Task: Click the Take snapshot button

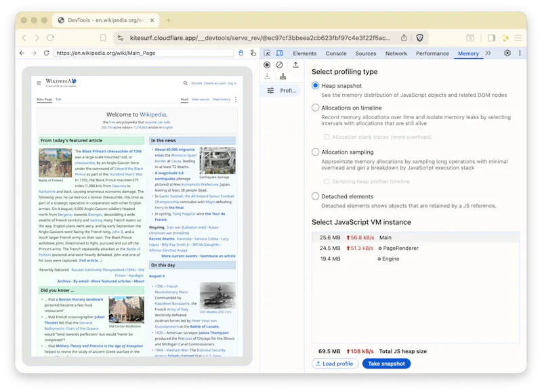Action: tap(386, 364)
